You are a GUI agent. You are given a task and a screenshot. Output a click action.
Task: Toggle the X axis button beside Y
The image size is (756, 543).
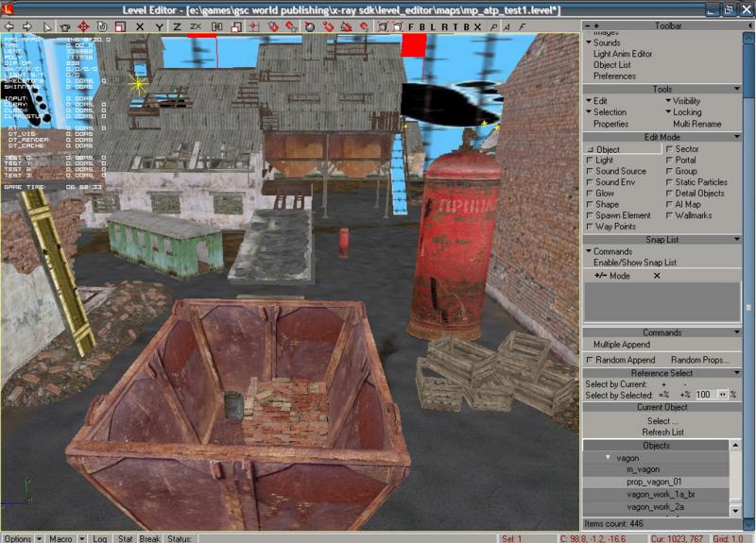point(140,27)
